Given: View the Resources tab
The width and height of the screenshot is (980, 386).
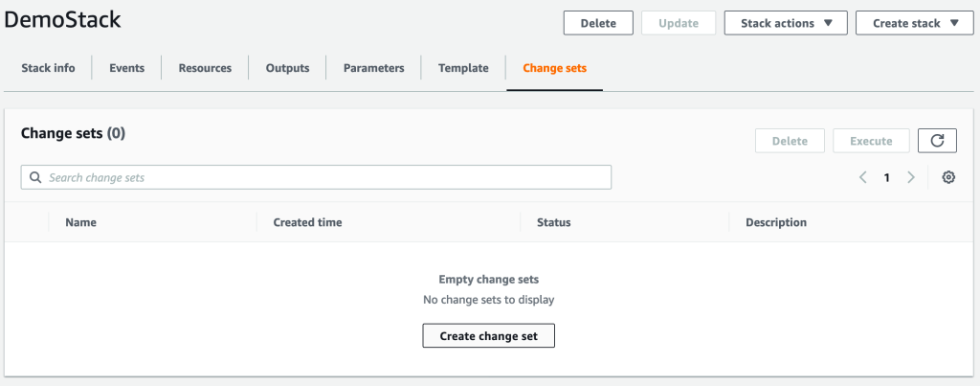Looking at the screenshot, I should point(205,68).
